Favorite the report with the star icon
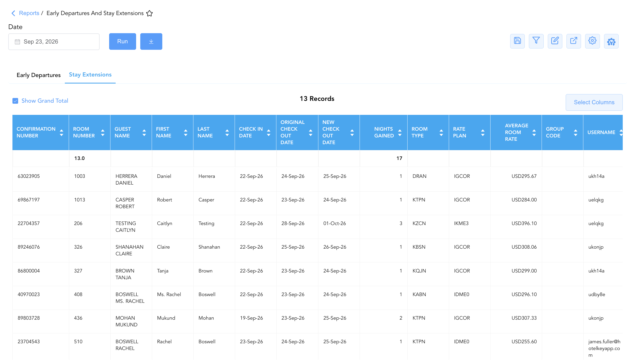This screenshot has width=630, height=364. (150, 13)
